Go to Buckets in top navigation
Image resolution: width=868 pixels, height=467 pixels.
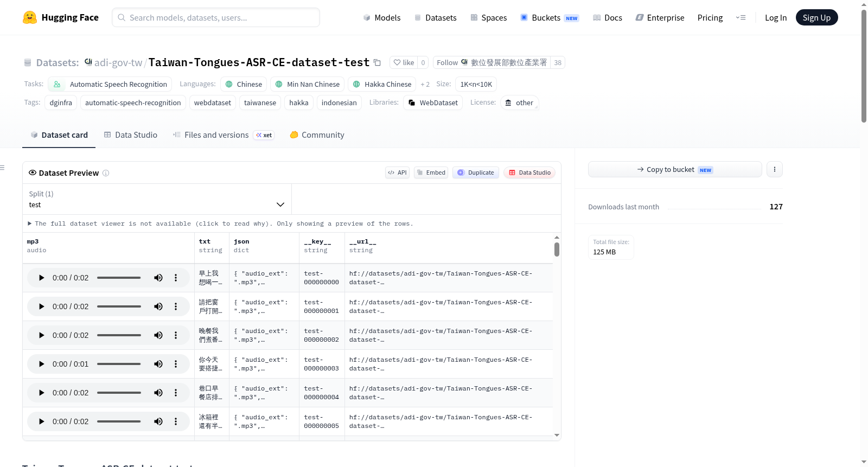click(550, 17)
